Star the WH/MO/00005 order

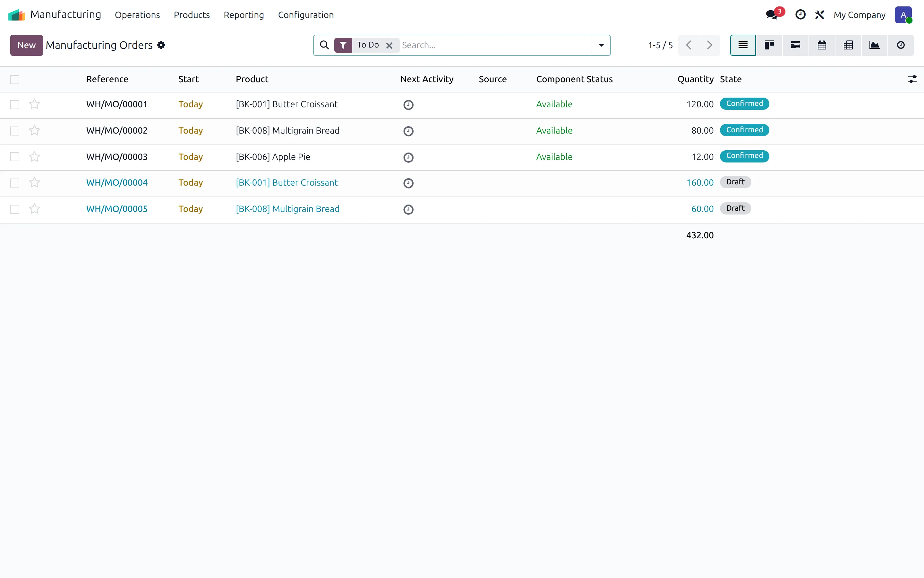click(x=34, y=209)
